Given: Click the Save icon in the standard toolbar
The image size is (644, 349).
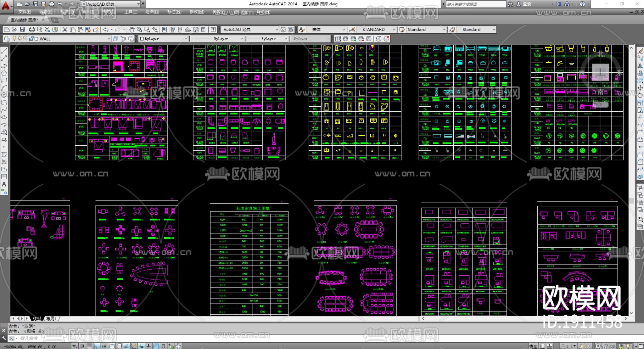Looking at the screenshot, I should (x=22, y=29).
